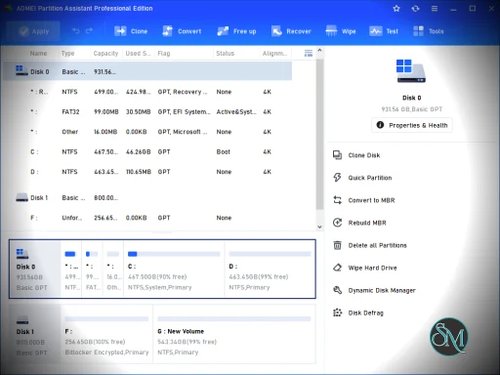Click Convert to MBR option
This screenshot has height=375, width=500.
371,200
